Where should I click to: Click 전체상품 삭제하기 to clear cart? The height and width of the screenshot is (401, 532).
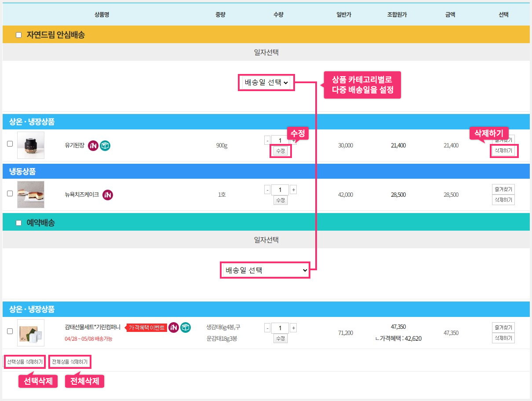click(70, 362)
